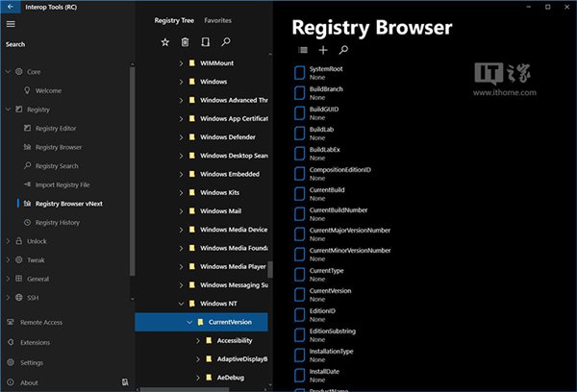
Task: Open the Registry Search text label
Action: tap(57, 166)
